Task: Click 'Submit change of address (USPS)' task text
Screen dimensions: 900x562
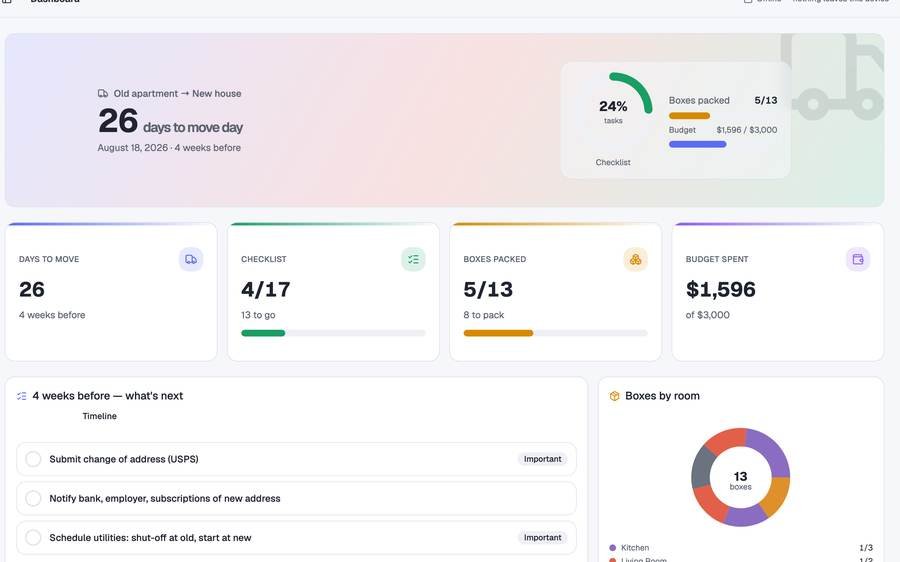Action: (124, 459)
